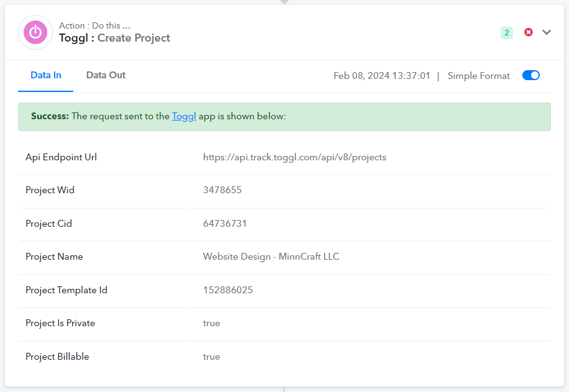Viewport: 569px width, 392px height.
Task: Click the true value for Project Billable
Action: pos(211,357)
